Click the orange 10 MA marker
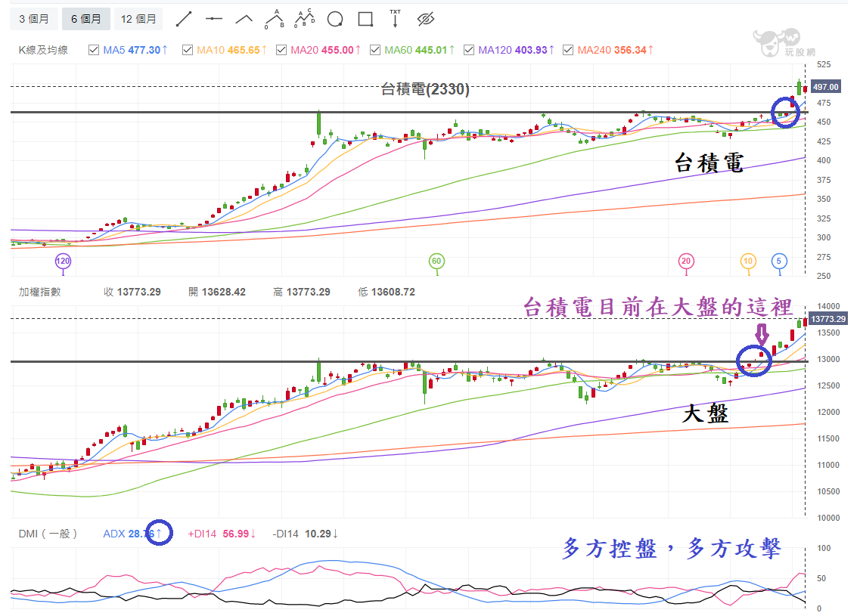This screenshot has height=616, width=860. click(748, 262)
